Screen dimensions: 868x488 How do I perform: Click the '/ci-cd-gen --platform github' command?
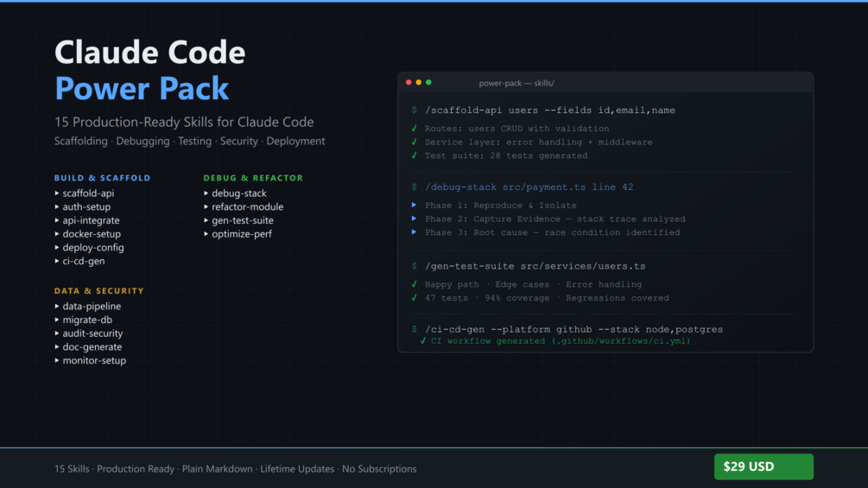(x=573, y=329)
